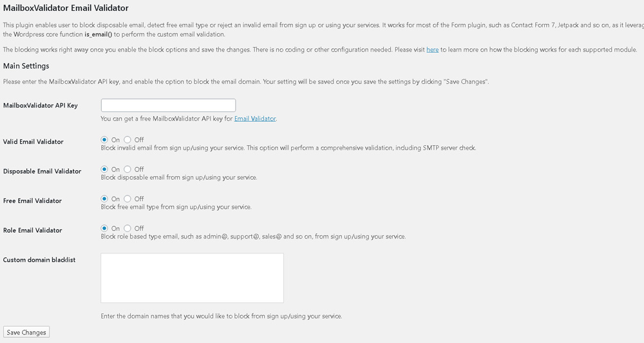644x343 pixels.
Task: Enable On for Free Email Validator
Action: (x=104, y=199)
